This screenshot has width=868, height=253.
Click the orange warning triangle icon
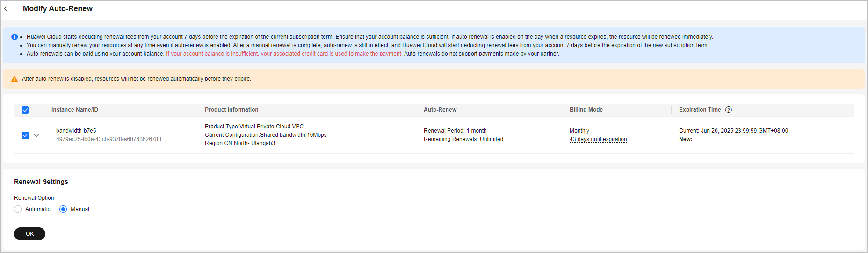(14, 79)
